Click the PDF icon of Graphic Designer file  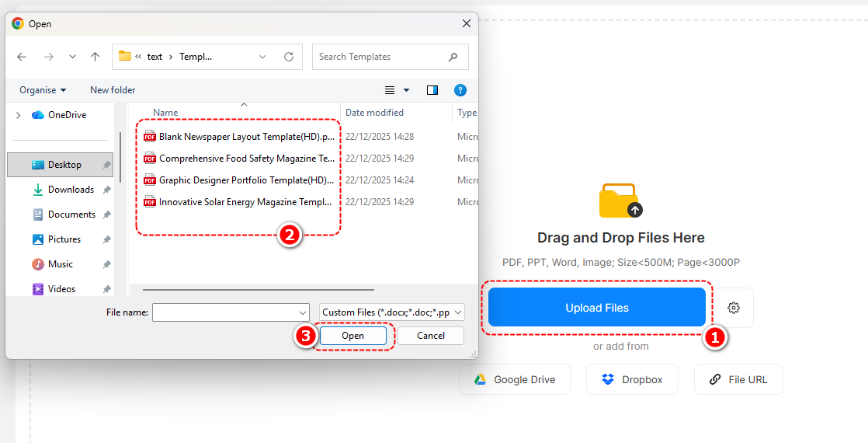(x=150, y=180)
